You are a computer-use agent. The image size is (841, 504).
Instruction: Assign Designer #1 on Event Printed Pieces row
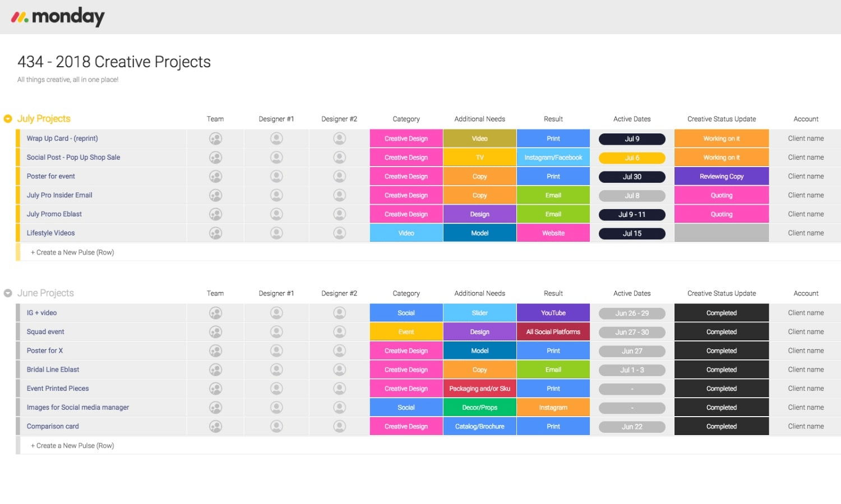[x=276, y=389]
